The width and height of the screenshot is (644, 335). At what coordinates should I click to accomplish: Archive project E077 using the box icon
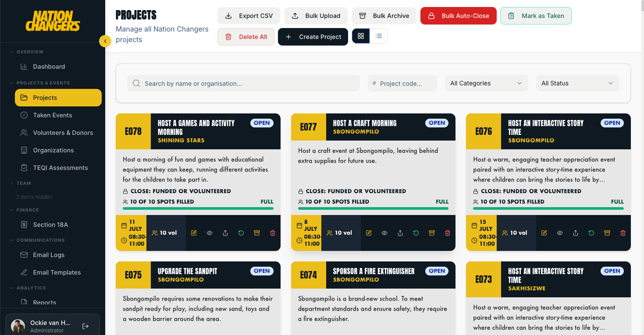[x=432, y=233]
